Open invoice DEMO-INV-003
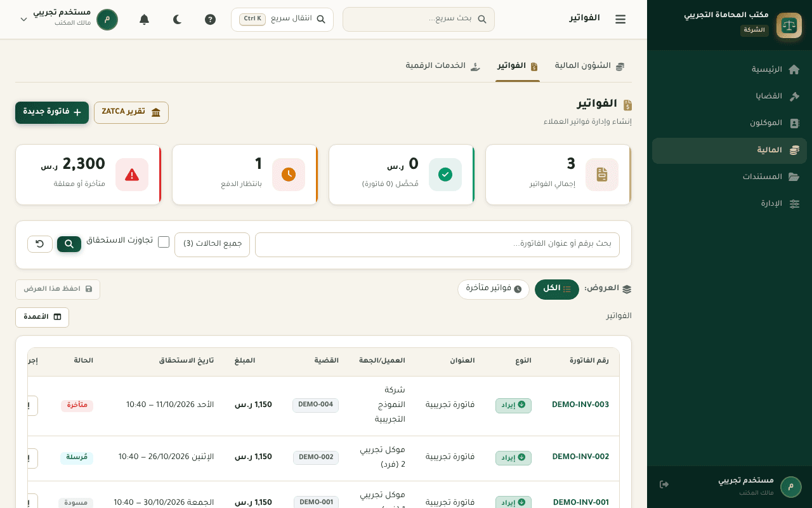This screenshot has width=812, height=508. click(x=580, y=405)
